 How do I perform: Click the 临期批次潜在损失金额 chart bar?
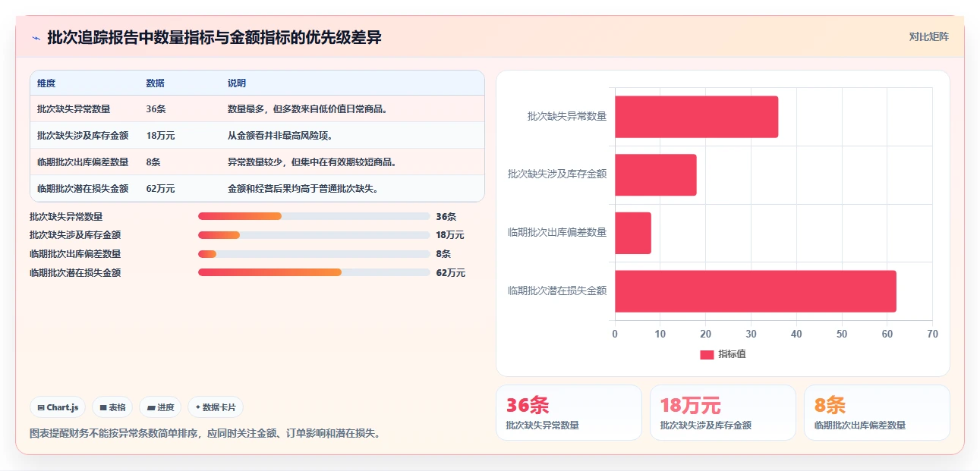[755, 291]
